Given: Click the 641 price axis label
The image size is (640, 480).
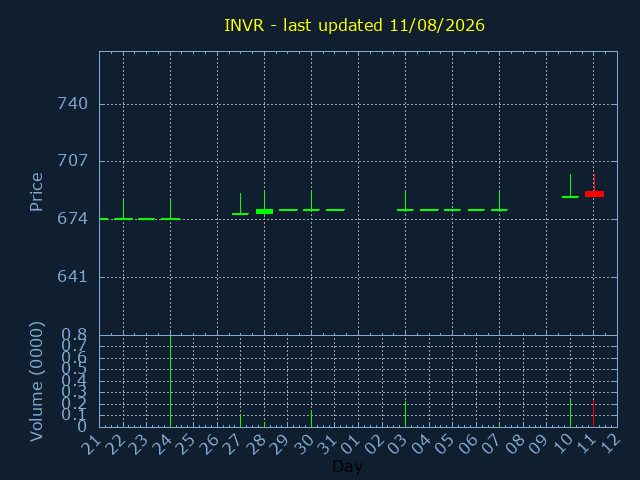Looking at the screenshot, I should pos(72,277).
